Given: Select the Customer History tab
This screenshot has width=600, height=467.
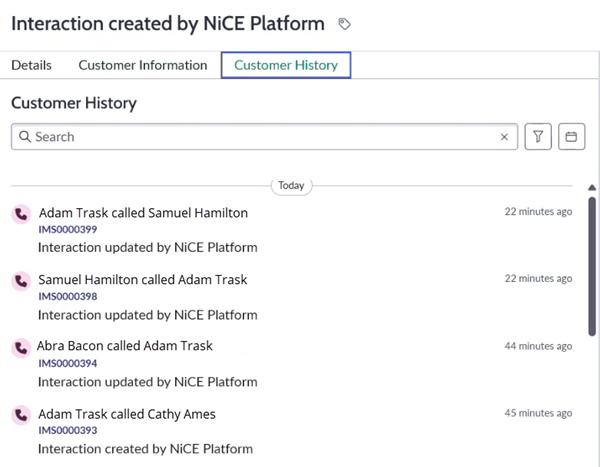Looking at the screenshot, I should (x=286, y=65).
